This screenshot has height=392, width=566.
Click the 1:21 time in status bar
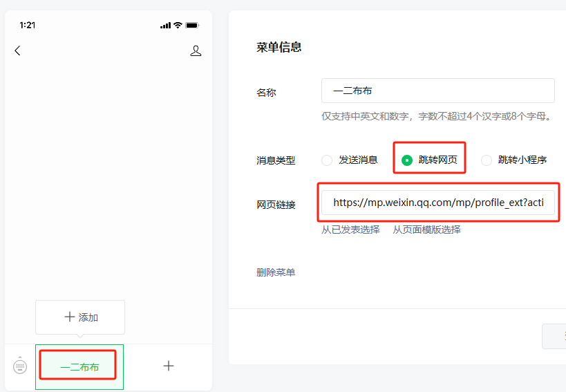[28, 25]
